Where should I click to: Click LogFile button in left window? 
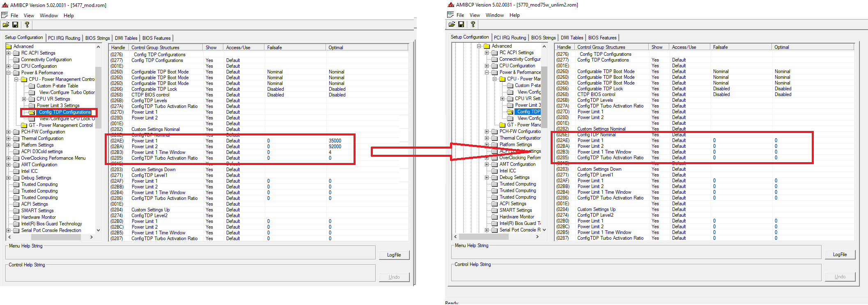point(394,255)
